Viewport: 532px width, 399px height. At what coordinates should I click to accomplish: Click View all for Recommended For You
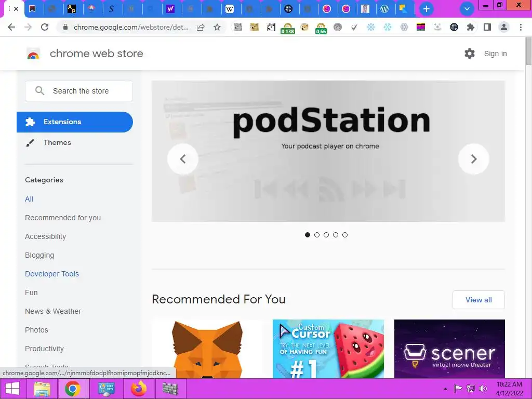coord(478,300)
